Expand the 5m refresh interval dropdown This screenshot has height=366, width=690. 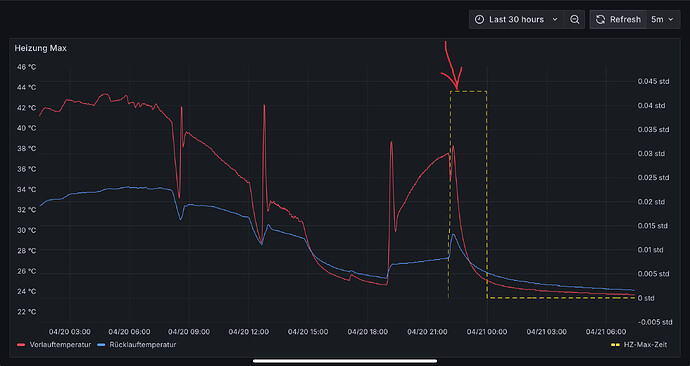click(663, 20)
